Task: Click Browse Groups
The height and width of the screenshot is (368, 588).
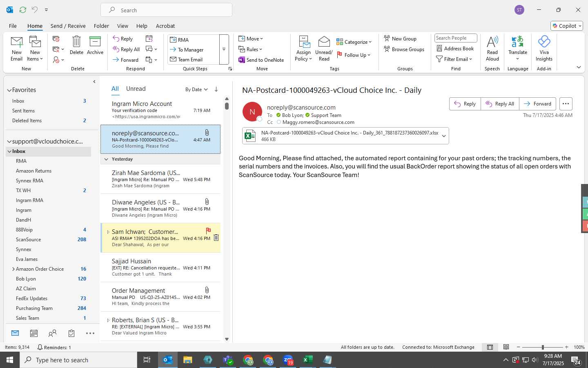Action: (404, 49)
